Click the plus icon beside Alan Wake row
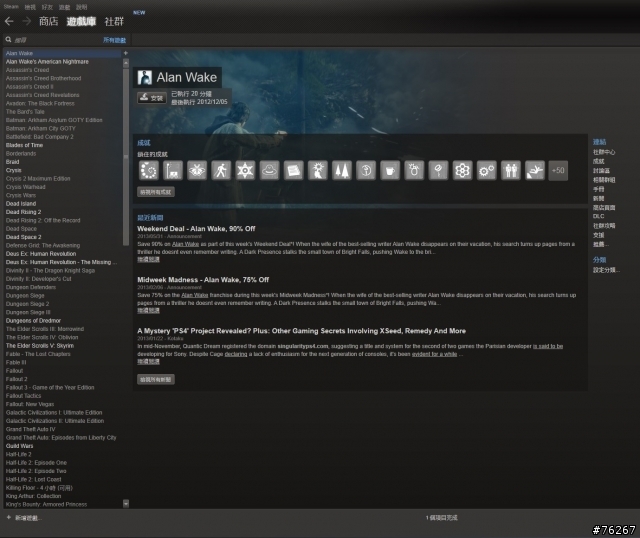 point(126,53)
